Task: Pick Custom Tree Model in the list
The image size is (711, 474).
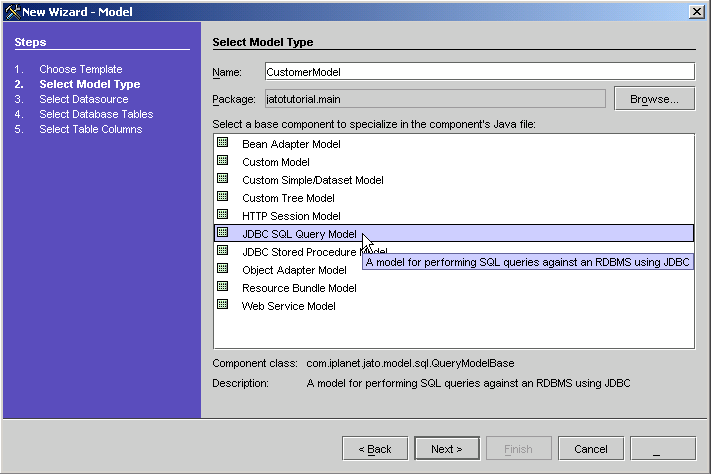Action: (x=453, y=198)
